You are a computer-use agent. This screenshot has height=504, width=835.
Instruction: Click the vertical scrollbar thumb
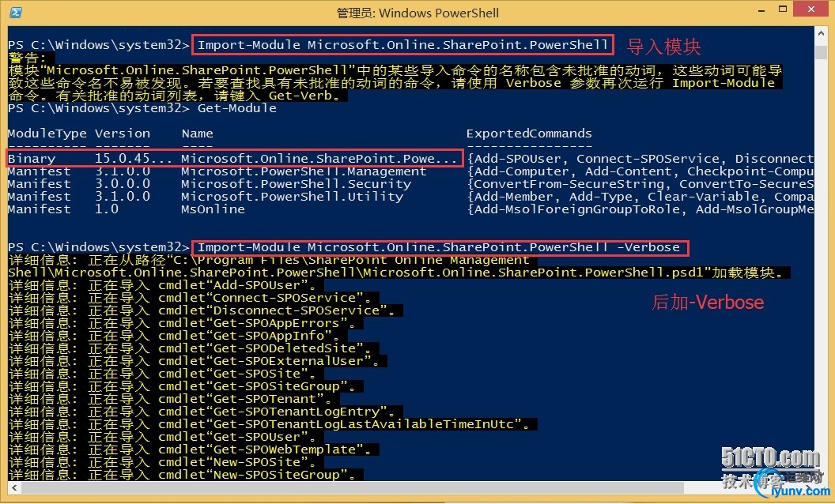pos(821,51)
